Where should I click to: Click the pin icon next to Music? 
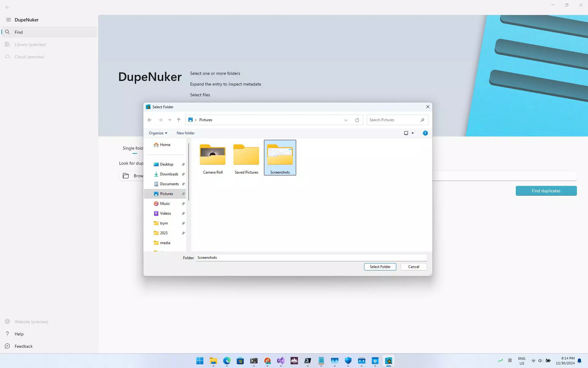pos(183,204)
